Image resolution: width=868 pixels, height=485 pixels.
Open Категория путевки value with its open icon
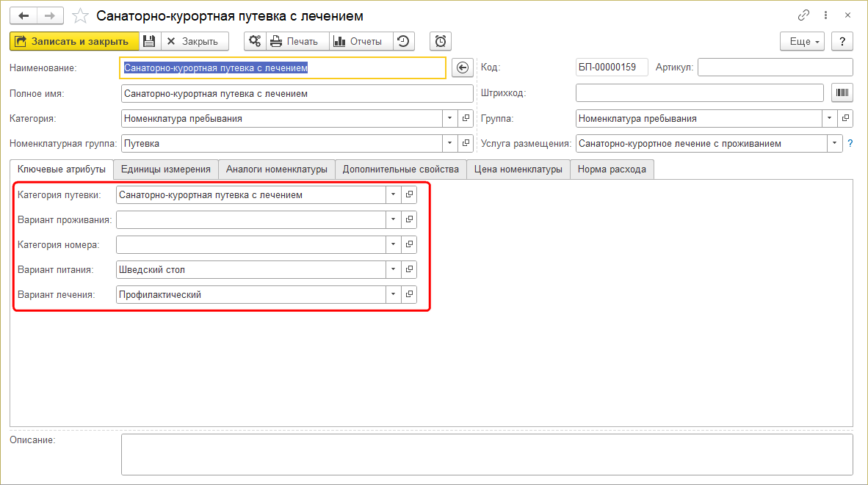point(409,194)
